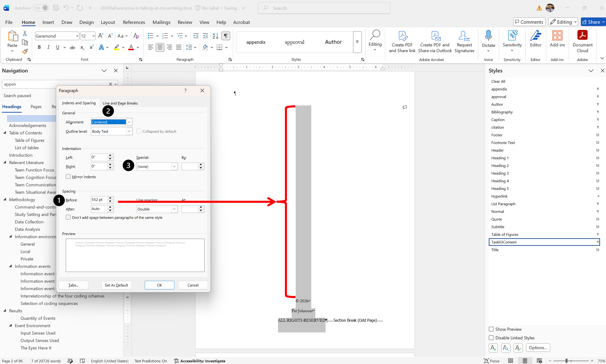Check Disable Linked Styles checkbox

click(491, 338)
